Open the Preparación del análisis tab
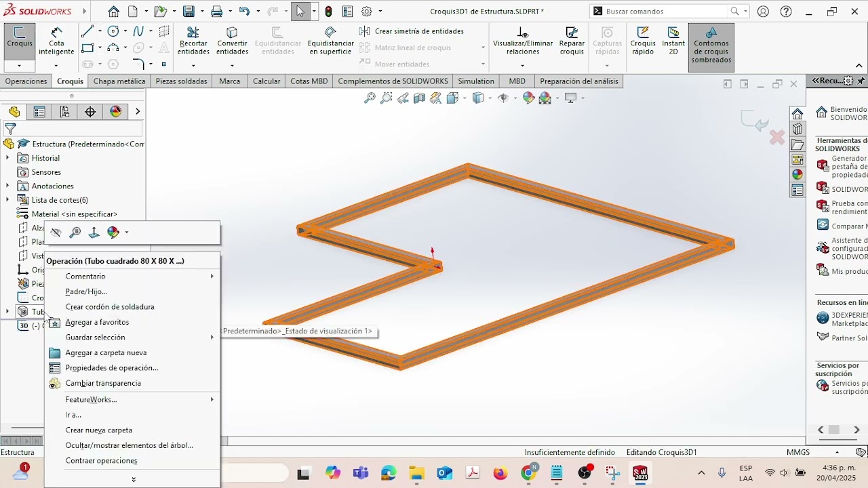Screen dimensions: 868x488 579,81
